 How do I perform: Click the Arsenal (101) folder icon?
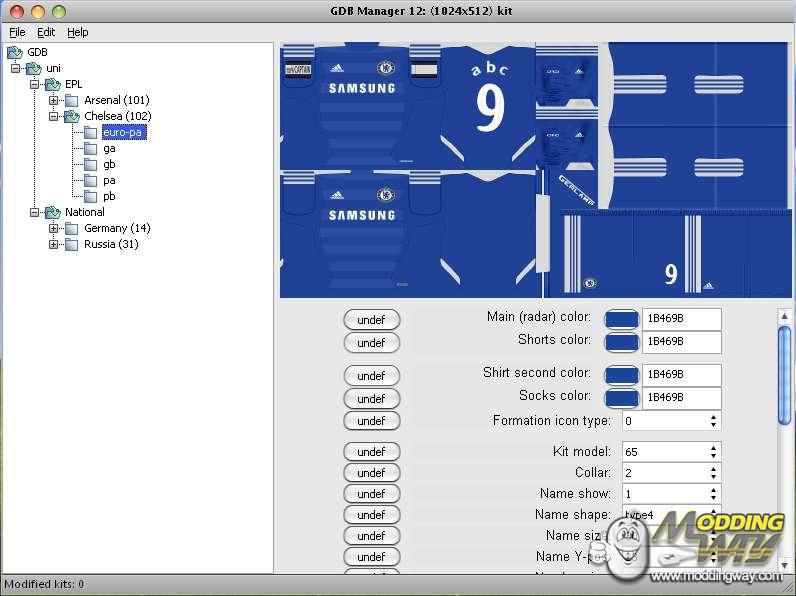pos(72,100)
